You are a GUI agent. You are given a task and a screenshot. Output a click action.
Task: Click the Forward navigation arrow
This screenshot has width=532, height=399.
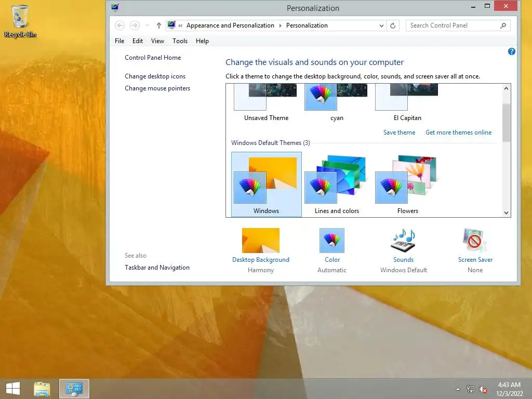(135, 25)
